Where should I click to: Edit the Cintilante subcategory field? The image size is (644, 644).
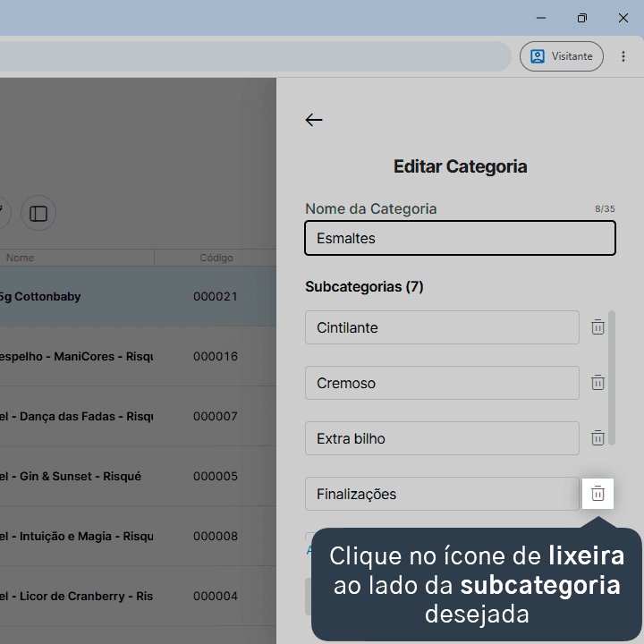pos(442,327)
